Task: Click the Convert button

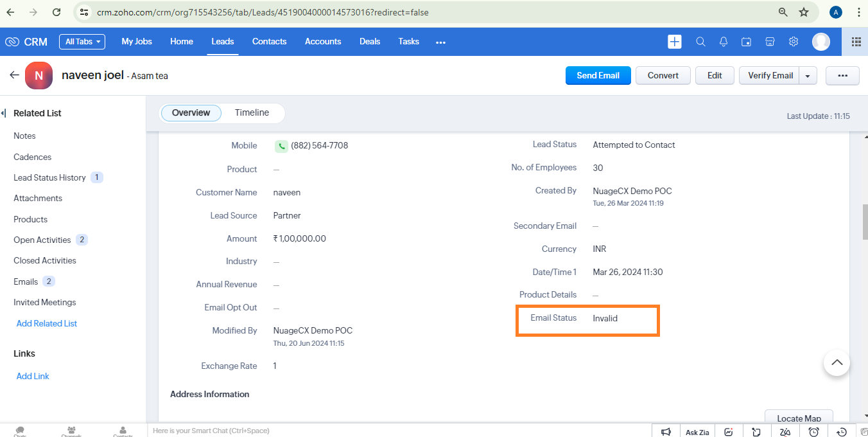Action: click(663, 76)
